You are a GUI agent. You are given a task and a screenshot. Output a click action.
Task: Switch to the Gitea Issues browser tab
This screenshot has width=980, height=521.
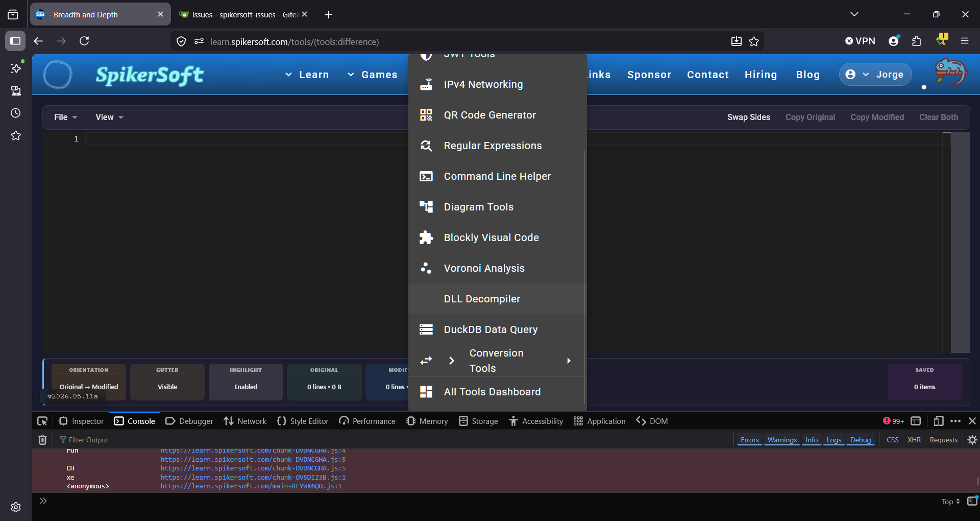click(x=243, y=14)
